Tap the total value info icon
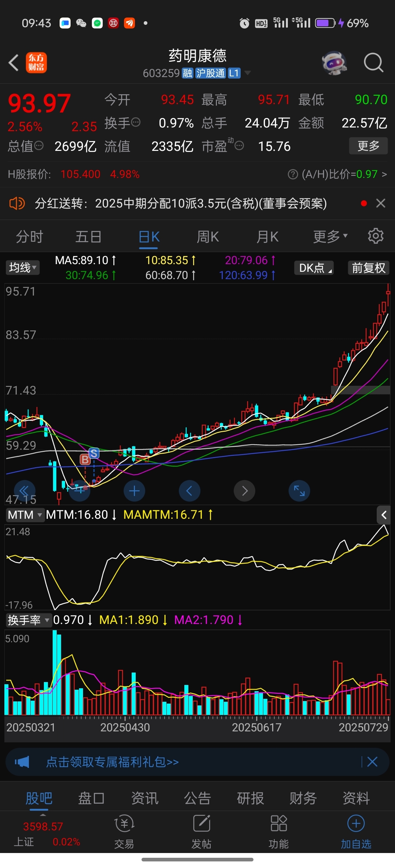The height and width of the screenshot is (868, 395). (x=39, y=146)
